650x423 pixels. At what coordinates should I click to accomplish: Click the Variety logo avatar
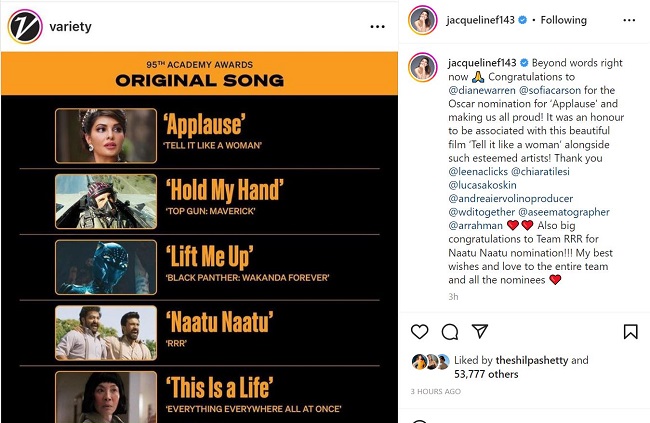click(x=25, y=27)
